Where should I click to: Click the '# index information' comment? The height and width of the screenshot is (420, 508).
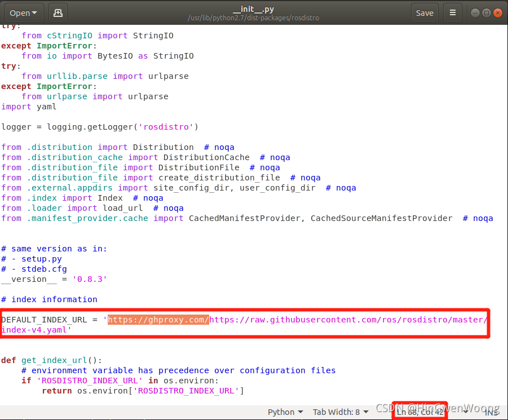pos(49,299)
